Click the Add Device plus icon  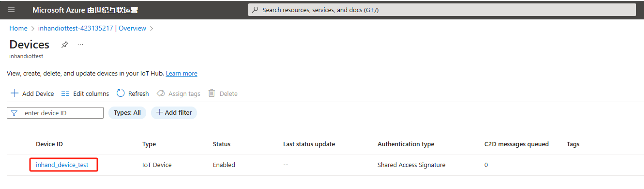tap(14, 93)
